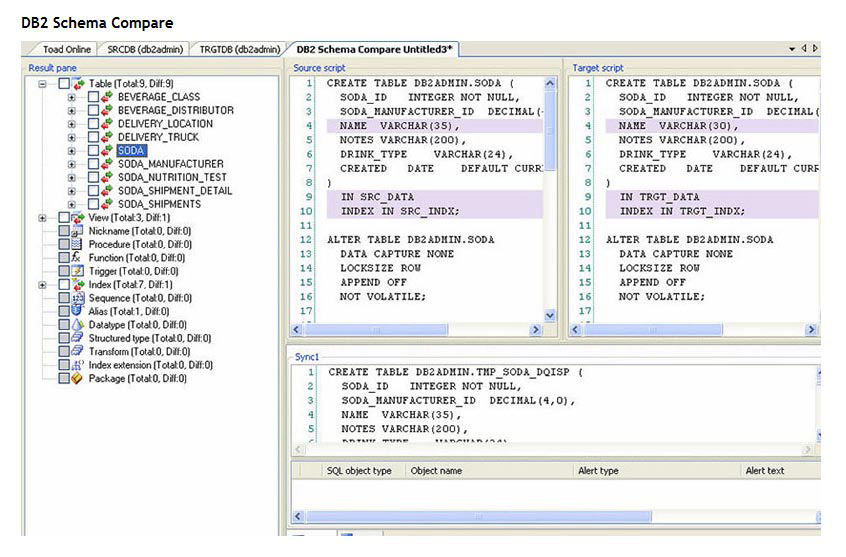Viewport: 846px width, 557px height.
Task: Click the DELIVERY_LOCATION difference arrows icon
Action: 106,124
